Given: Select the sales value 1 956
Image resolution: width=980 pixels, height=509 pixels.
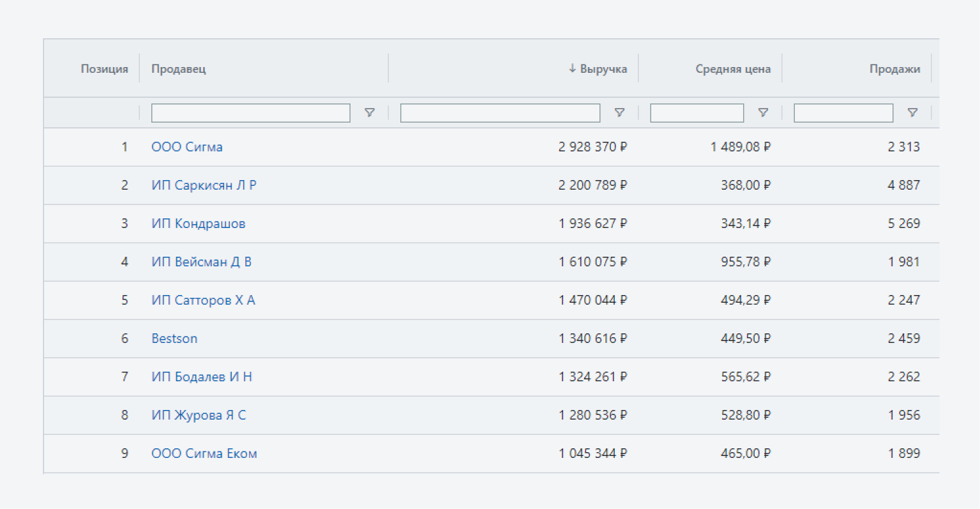Looking at the screenshot, I should [x=903, y=415].
